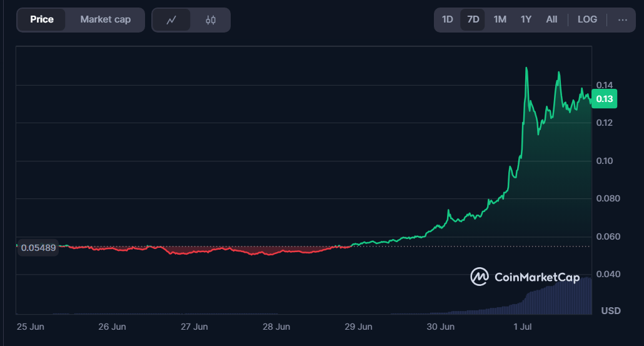Click the 0.05489 starting price label
Image resolution: width=644 pixels, height=346 pixels.
click(x=38, y=248)
